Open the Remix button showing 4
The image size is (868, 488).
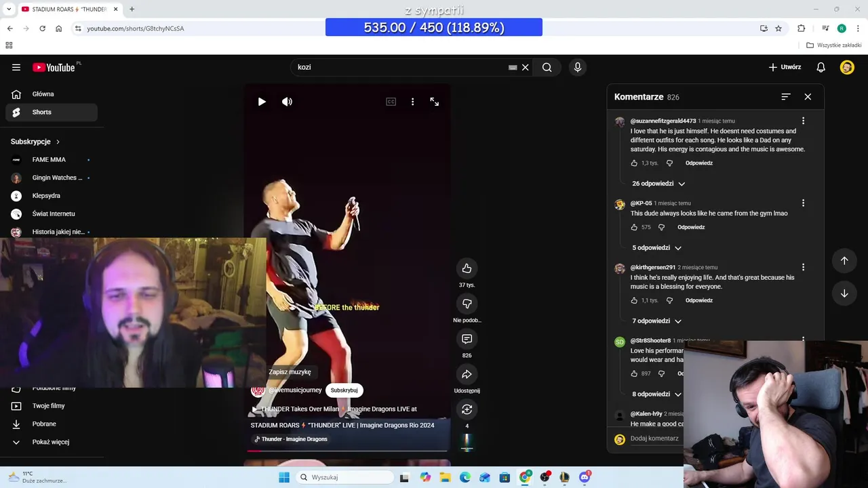[x=467, y=409]
